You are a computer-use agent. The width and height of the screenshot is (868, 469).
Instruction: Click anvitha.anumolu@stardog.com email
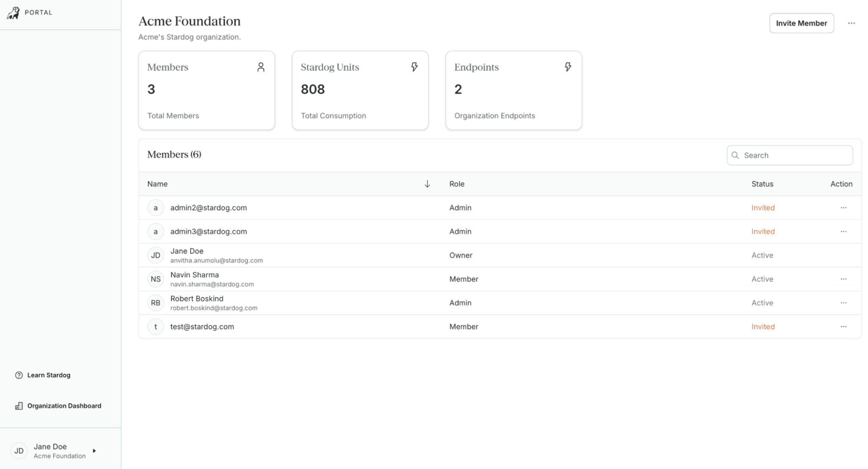217,260
